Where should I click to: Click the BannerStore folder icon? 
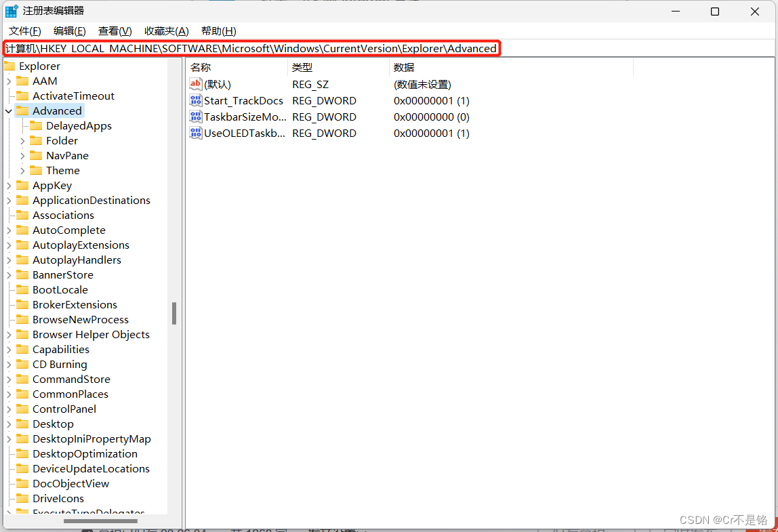[x=22, y=274]
